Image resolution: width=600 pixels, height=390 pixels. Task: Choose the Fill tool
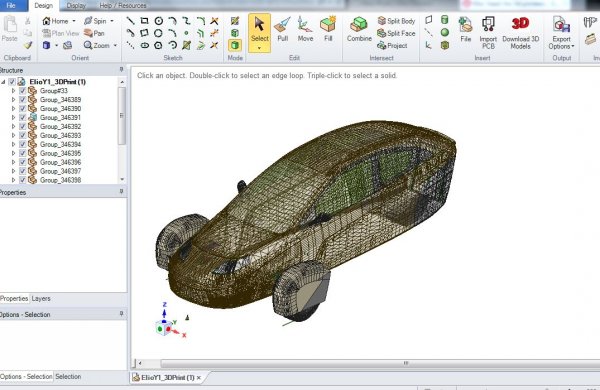[x=328, y=29]
